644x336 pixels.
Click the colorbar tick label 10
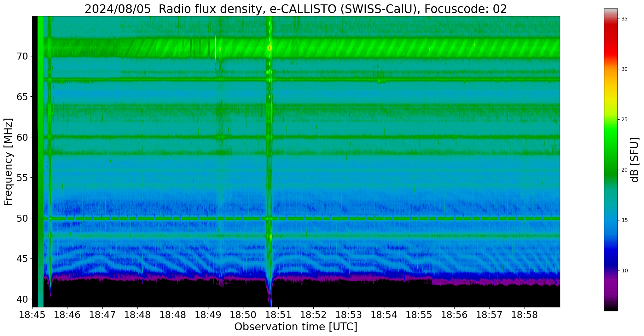click(624, 271)
